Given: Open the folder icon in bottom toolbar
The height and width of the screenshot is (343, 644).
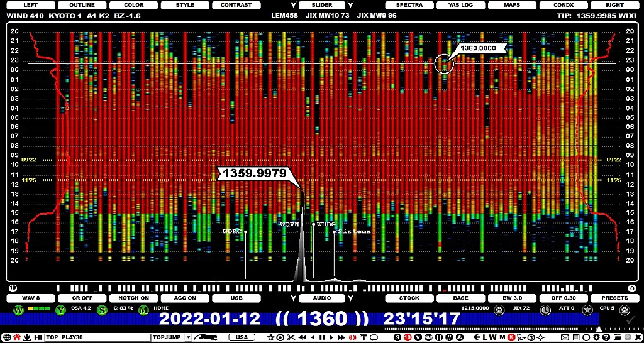Looking at the screenshot, I should [618, 337].
